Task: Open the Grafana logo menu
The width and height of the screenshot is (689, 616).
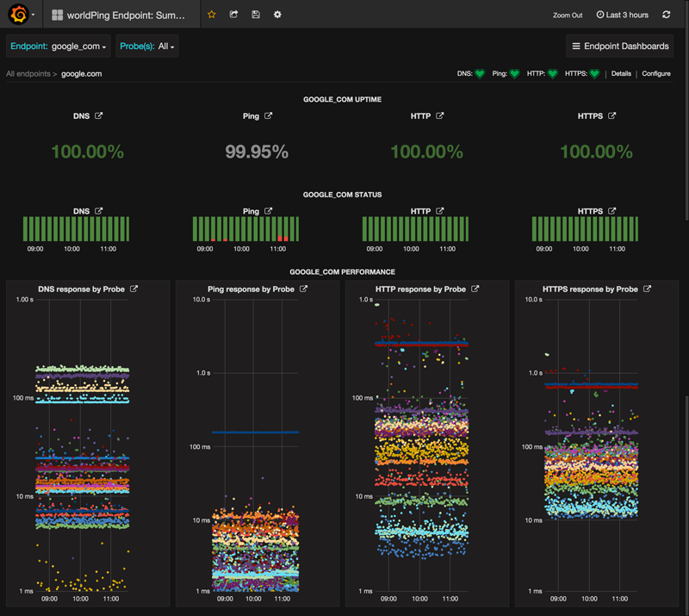Action: point(19,15)
